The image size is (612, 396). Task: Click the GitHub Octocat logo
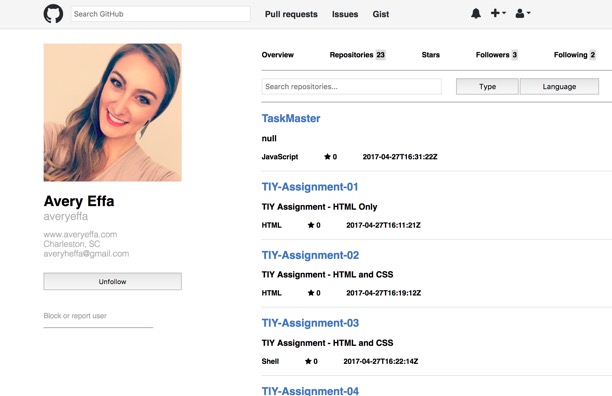53,14
